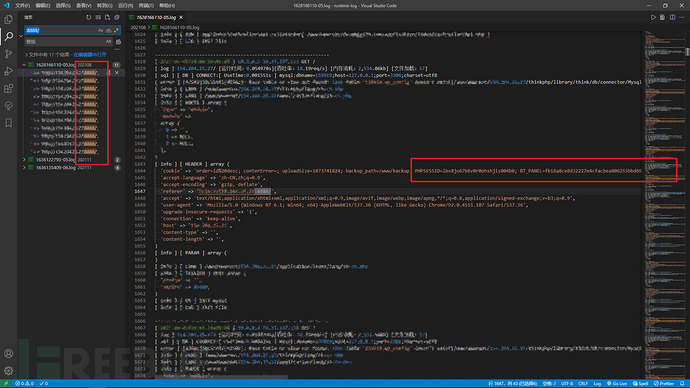Open new search editor icon
Screen dimensions: 690x388
pos(107,17)
